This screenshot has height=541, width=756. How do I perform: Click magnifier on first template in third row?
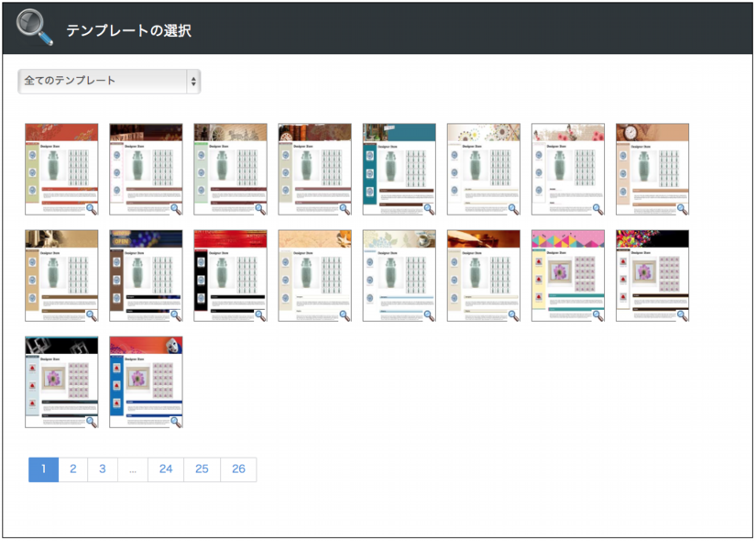[x=91, y=421]
